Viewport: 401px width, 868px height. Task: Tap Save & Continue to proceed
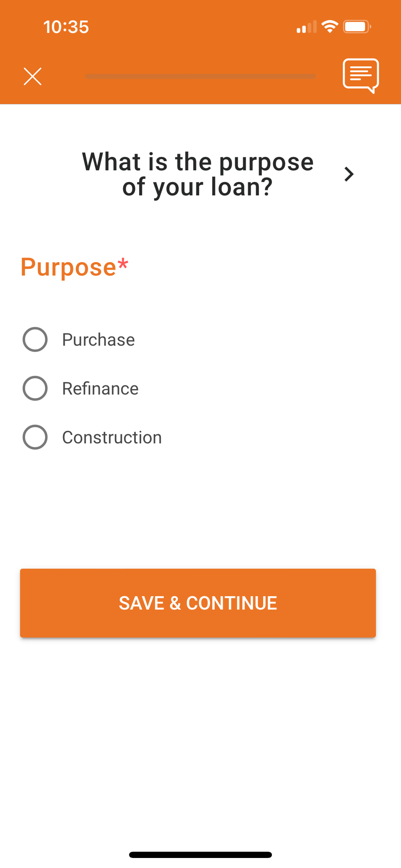[197, 602]
